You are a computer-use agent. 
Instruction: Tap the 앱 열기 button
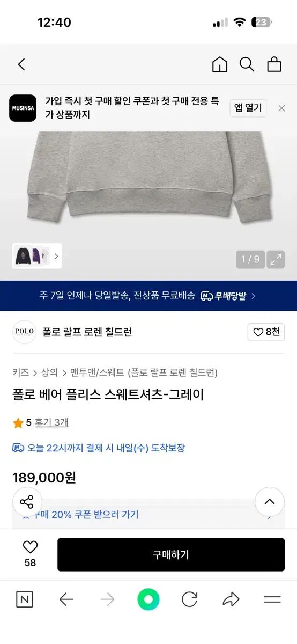click(248, 108)
